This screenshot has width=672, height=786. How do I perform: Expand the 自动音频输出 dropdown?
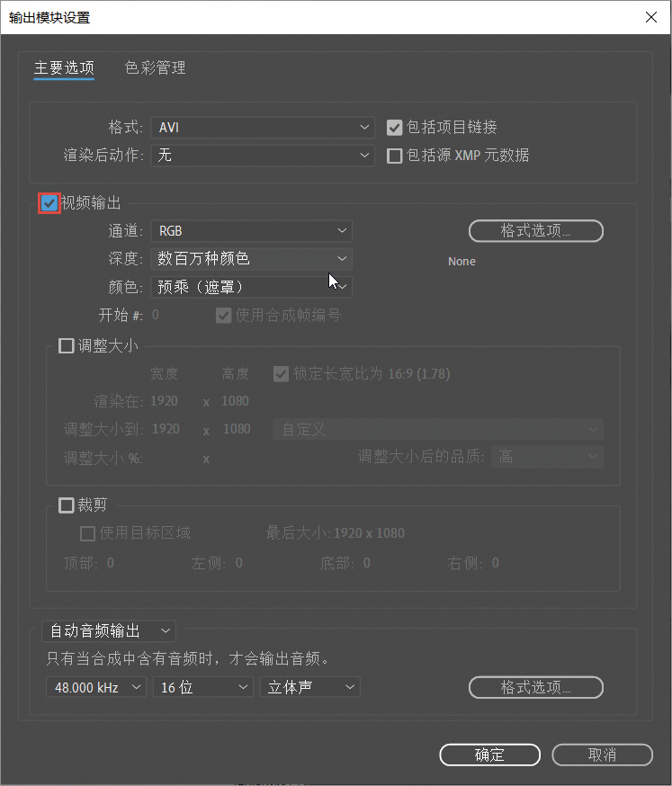click(109, 631)
